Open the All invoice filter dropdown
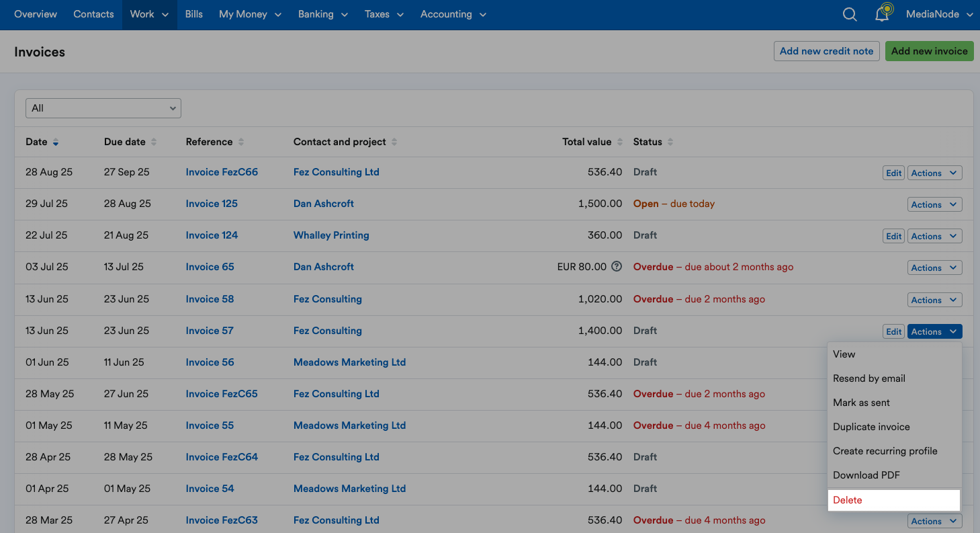This screenshot has height=533, width=980. click(x=103, y=108)
